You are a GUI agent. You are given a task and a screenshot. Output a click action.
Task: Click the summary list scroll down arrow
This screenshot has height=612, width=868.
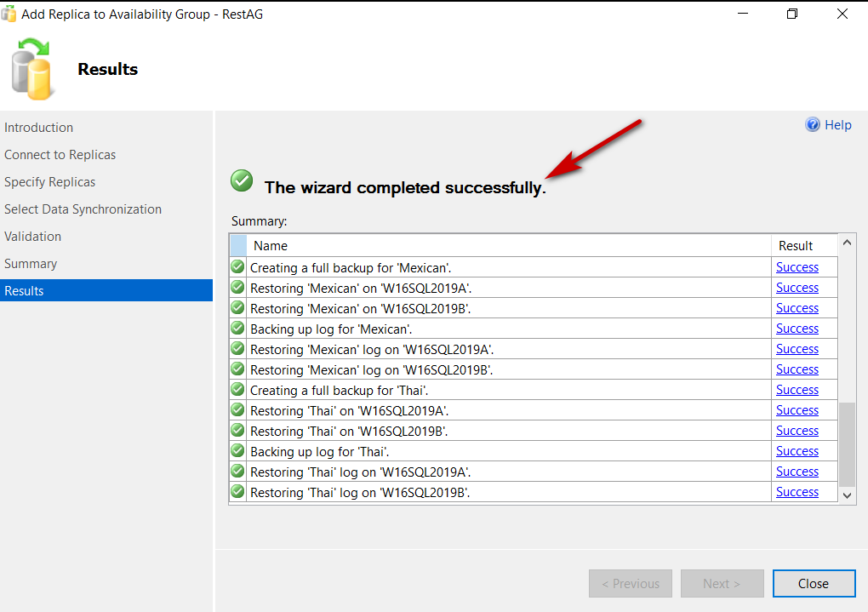847,495
